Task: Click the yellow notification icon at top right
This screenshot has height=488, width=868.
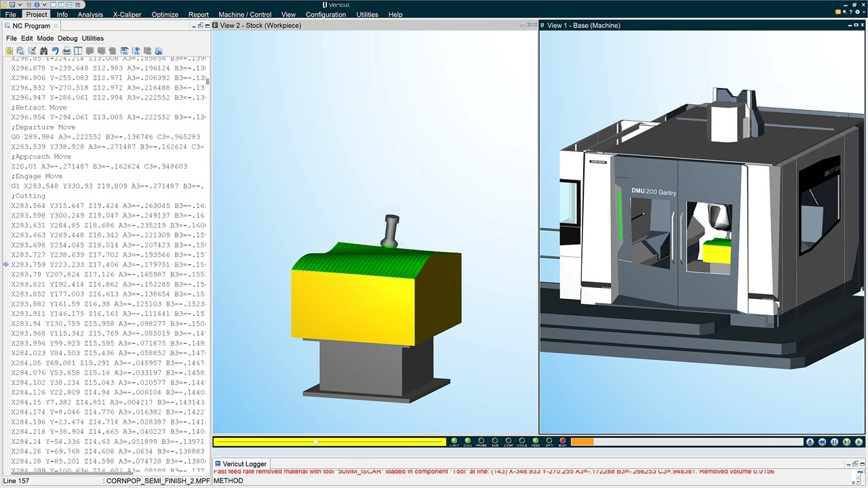Action: click(838, 12)
